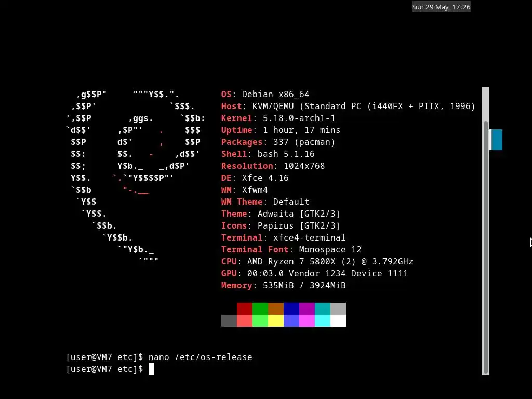Click the 'nano /etc/os-release' command line

tap(159, 357)
